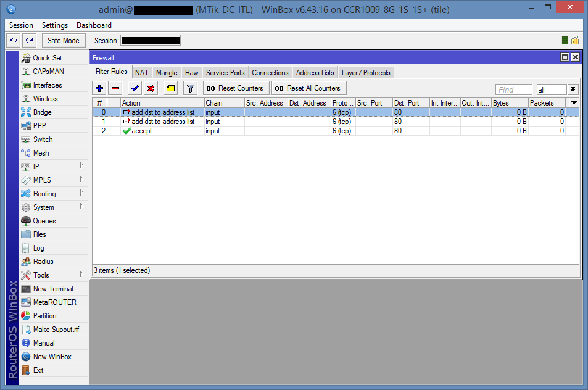
Task: Select the Filter Rules tab
Action: coord(112,72)
